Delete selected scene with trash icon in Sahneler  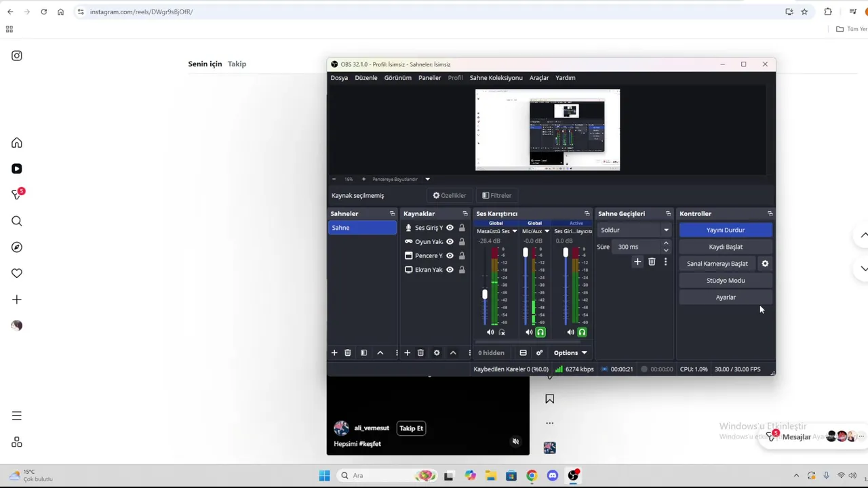(x=348, y=352)
